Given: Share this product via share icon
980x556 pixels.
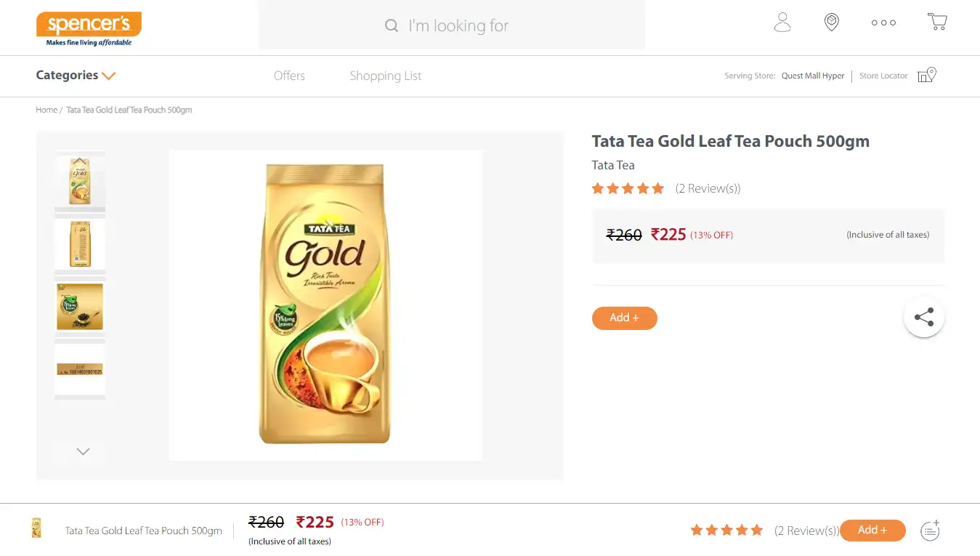Looking at the screenshot, I should click(x=923, y=318).
